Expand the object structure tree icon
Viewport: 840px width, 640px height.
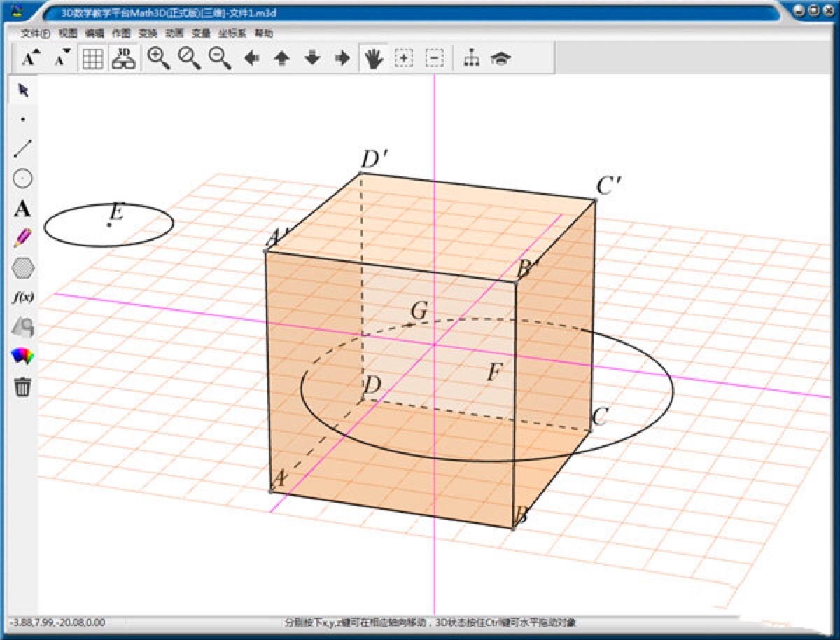(x=471, y=59)
